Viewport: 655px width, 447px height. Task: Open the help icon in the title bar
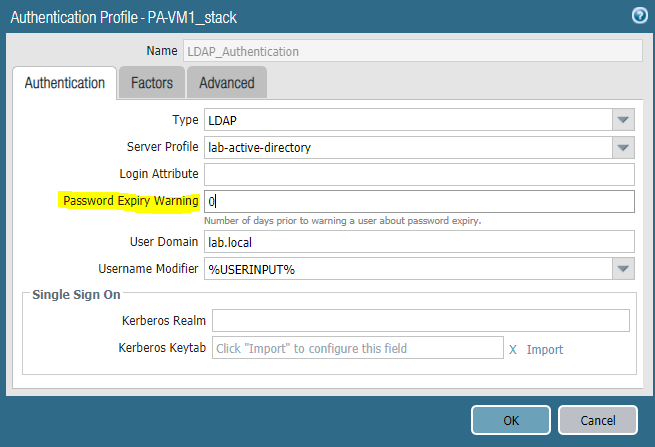639,16
